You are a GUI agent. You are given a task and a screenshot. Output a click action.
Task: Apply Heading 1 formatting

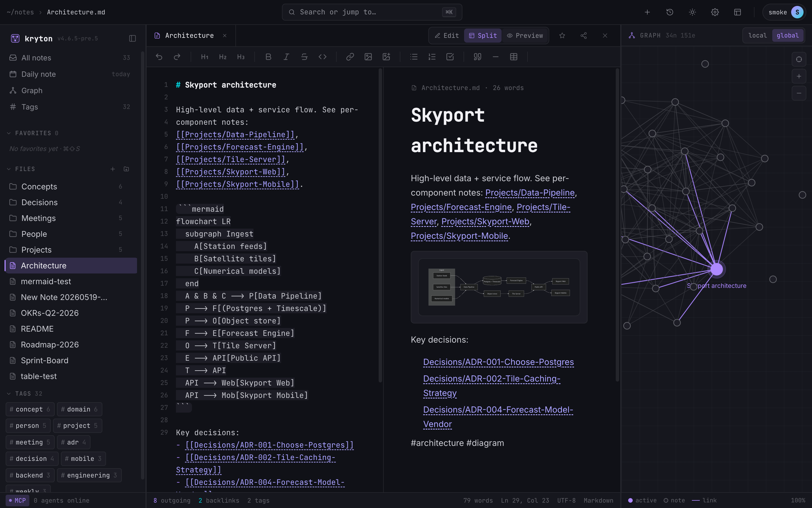click(205, 57)
